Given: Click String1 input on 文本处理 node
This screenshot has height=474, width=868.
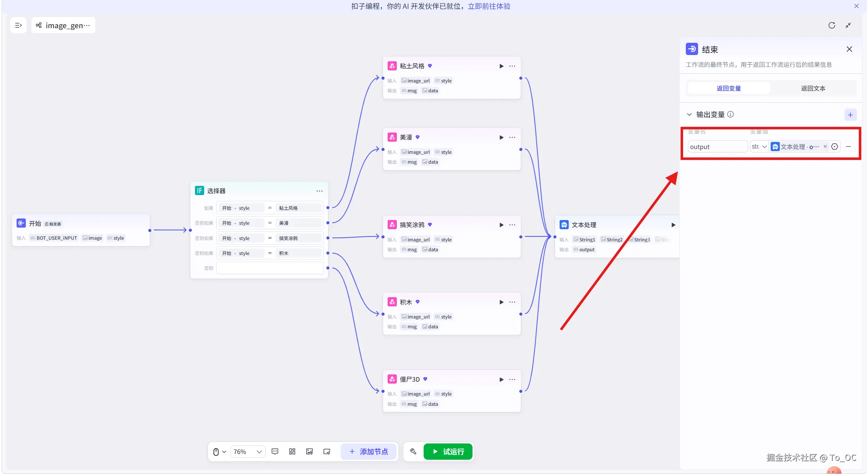Looking at the screenshot, I should click(x=584, y=240).
